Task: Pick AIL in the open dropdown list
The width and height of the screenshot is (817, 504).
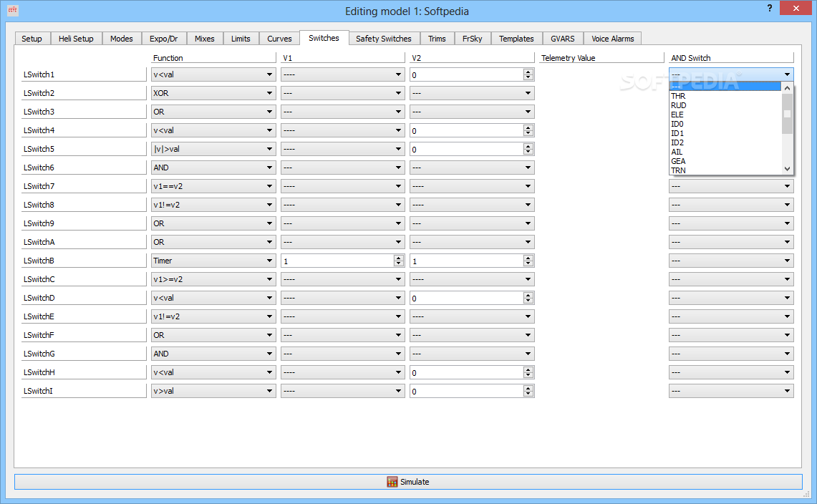Action: pyautogui.click(x=725, y=152)
